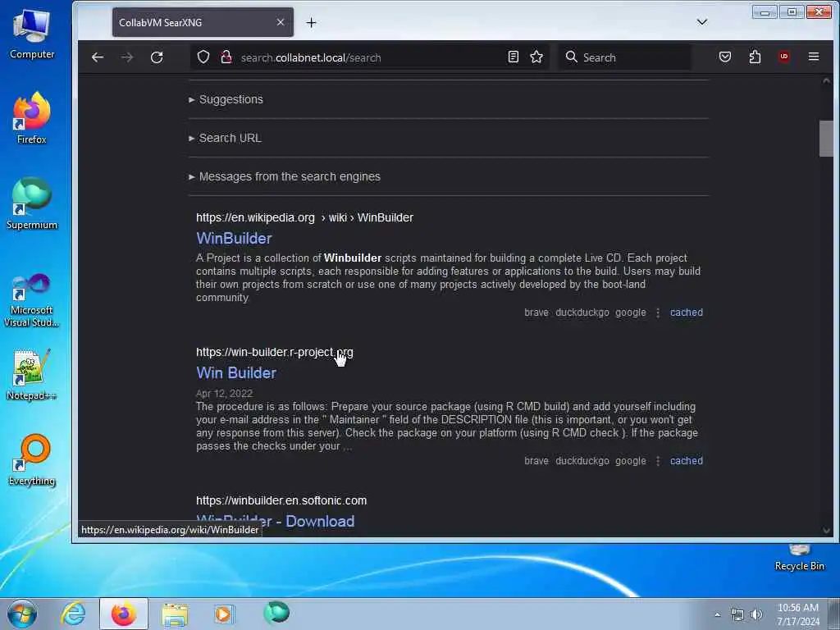Focus the browser Search box
The width and height of the screenshot is (840, 630).
click(x=624, y=57)
